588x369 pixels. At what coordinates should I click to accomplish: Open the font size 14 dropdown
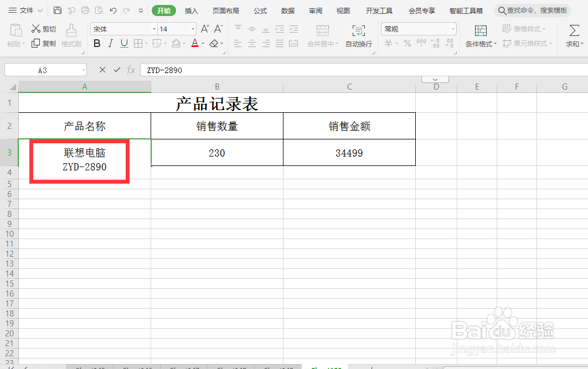click(x=193, y=29)
